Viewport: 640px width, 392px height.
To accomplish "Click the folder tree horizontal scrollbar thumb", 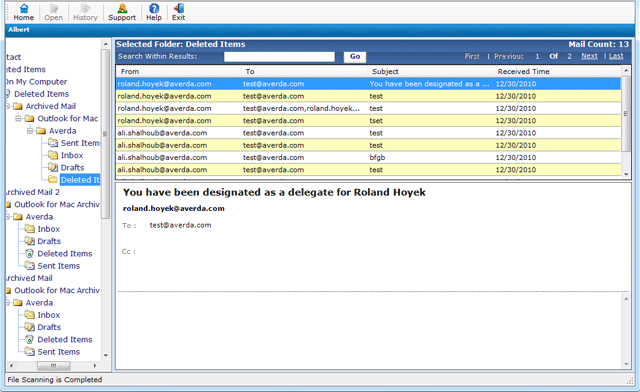I will [53, 365].
